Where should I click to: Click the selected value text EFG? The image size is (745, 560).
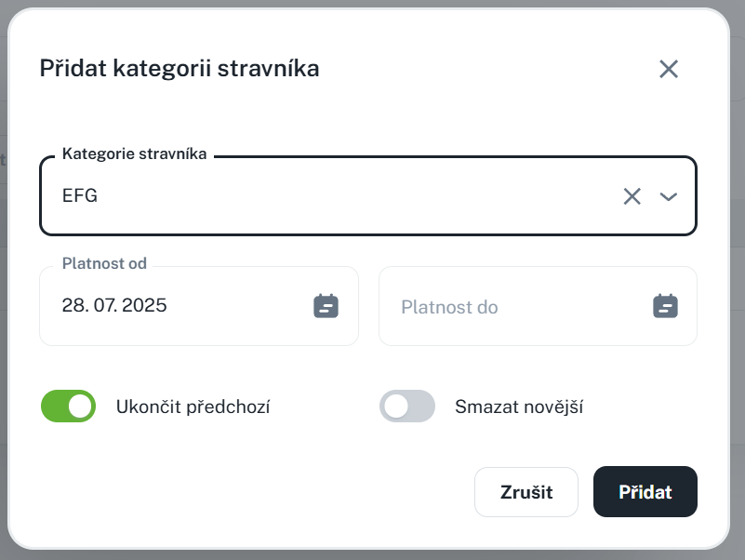[x=80, y=196]
